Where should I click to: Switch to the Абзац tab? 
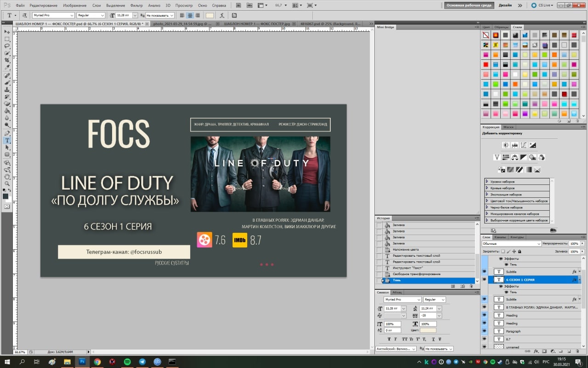click(x=397, y=292)
